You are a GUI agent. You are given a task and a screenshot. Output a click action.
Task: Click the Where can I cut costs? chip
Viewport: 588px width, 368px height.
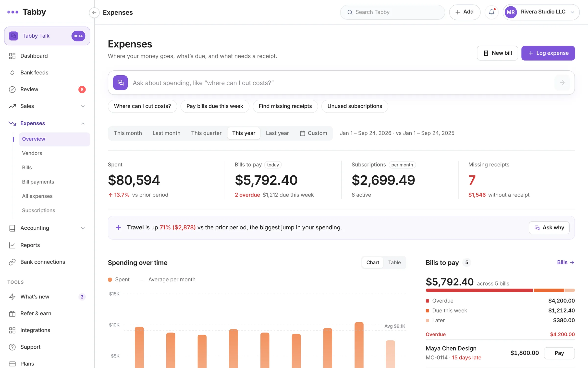click(x=142, y=106)
